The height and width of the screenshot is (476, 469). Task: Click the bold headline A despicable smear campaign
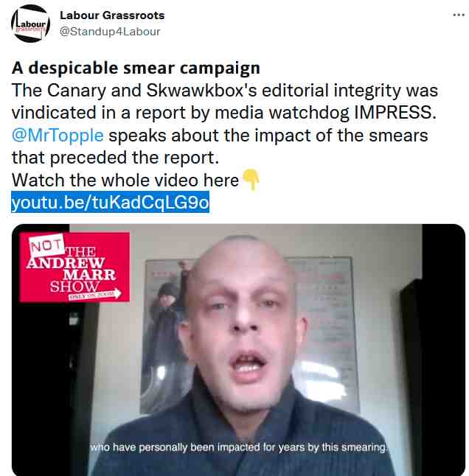[x=136, y=68]
